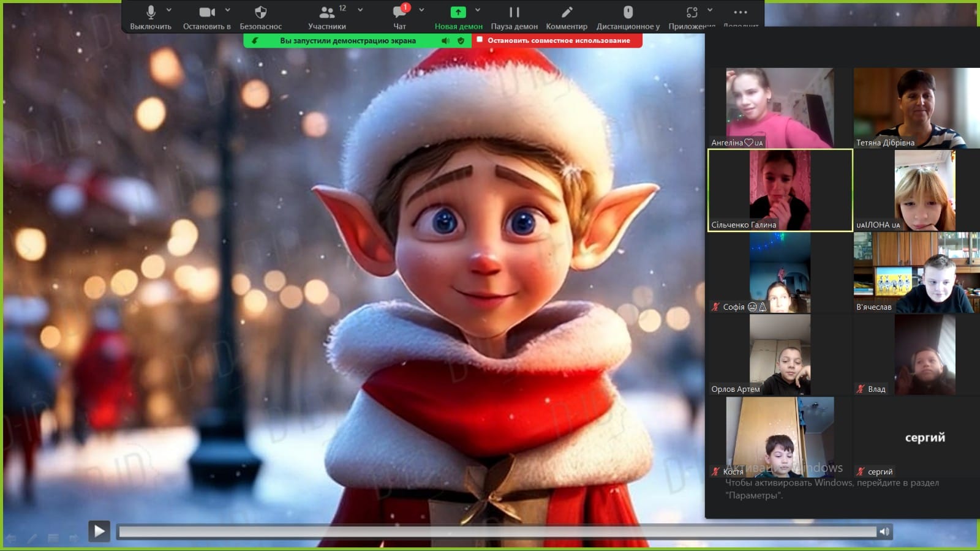Select Влад participant video tile
Image resolution: width=980 pixels, height=551 pixels.
[x=916, y=354]
